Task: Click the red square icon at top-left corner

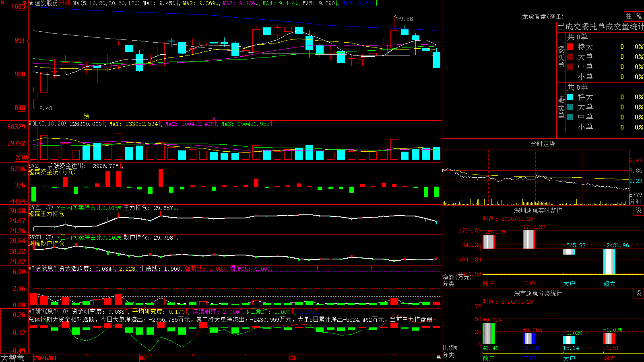Action: (2, 2)
